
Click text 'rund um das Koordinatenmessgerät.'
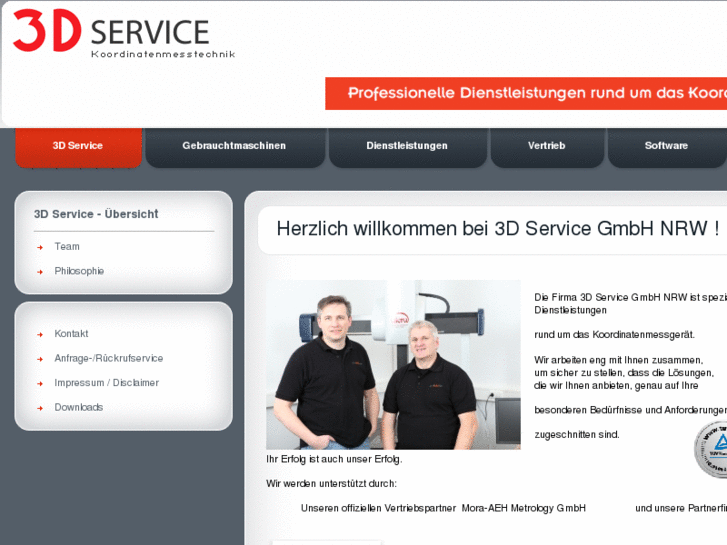point(614,334)
